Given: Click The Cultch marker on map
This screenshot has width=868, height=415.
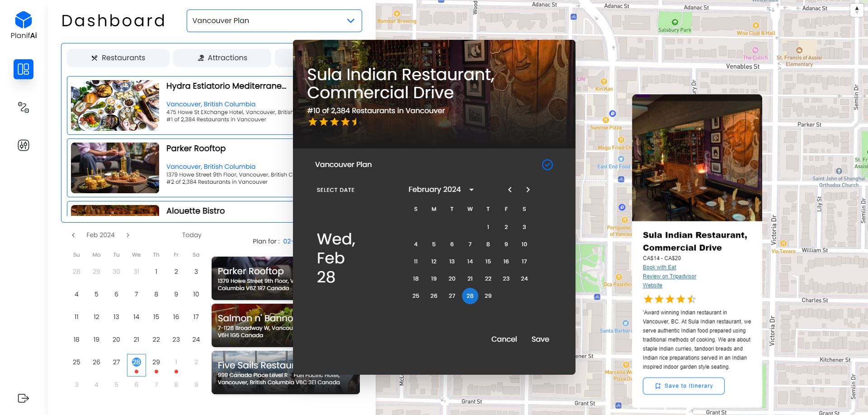Looking at the screenshot, I should [755, 50].
